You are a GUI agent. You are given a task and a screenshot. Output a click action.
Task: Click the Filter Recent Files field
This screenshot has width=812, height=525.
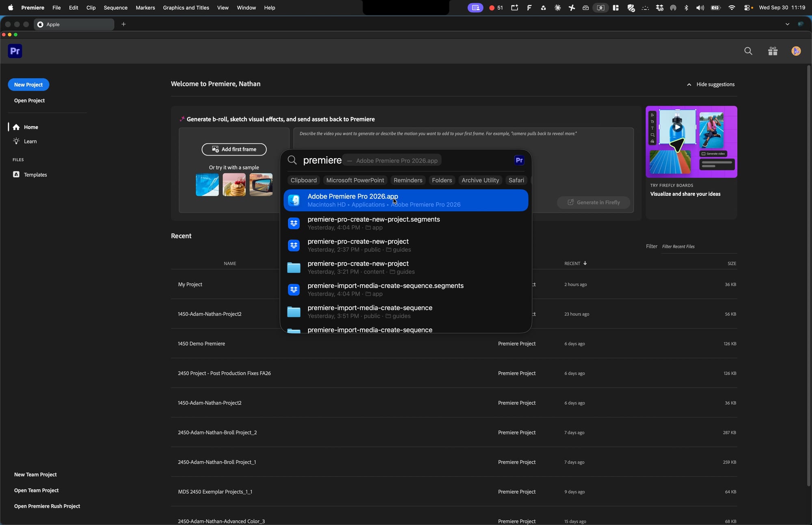[x=699, y=246]
